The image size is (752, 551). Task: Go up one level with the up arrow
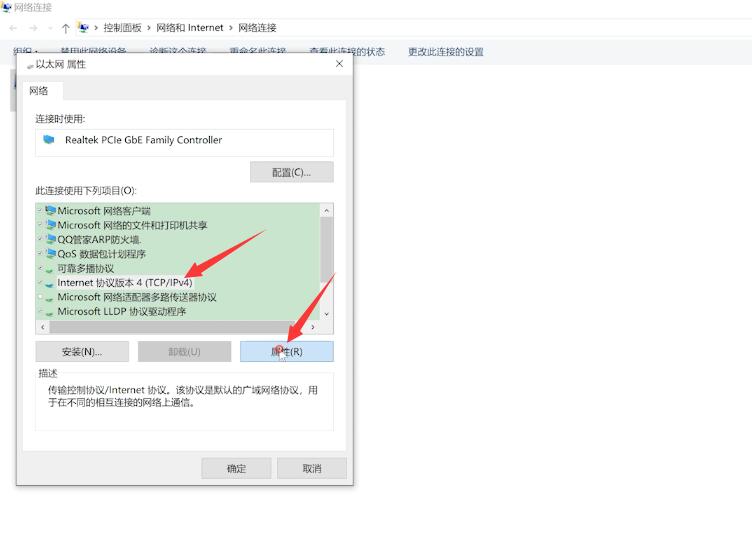pyautogui.click(x=66, y=28)
